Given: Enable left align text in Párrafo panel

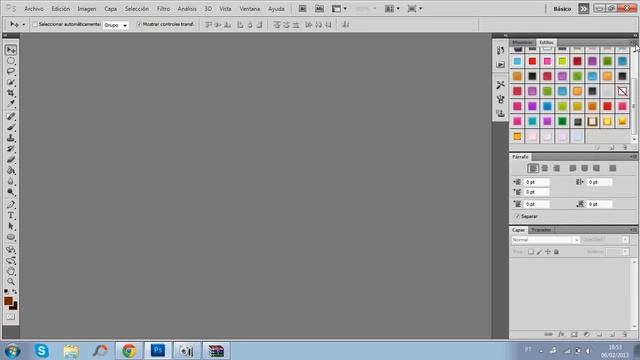Looking at the screenshot, I should [533, 168].
